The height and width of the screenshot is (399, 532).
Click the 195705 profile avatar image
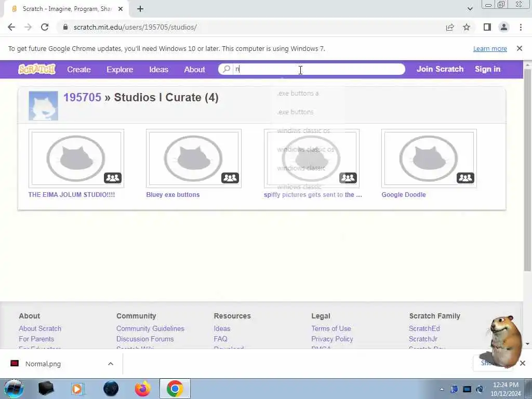(44, 105)
